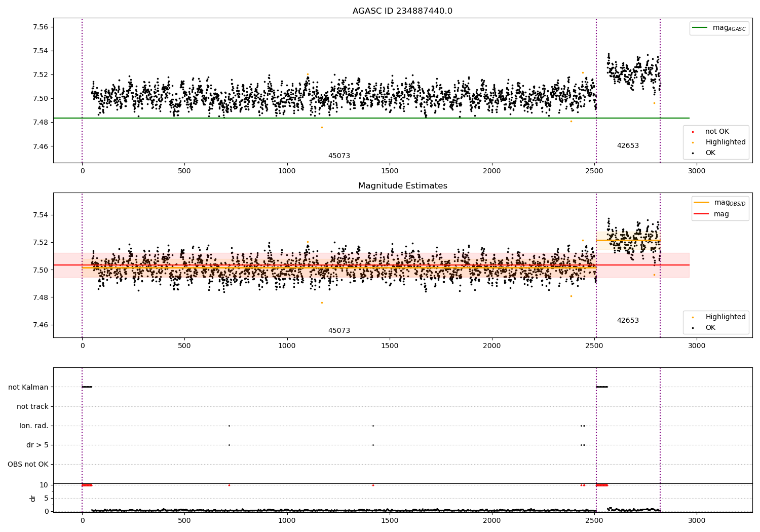Click the '10' tick on the dr axis
This screenshot has height=532, width=760.
[x=44, y=485]
